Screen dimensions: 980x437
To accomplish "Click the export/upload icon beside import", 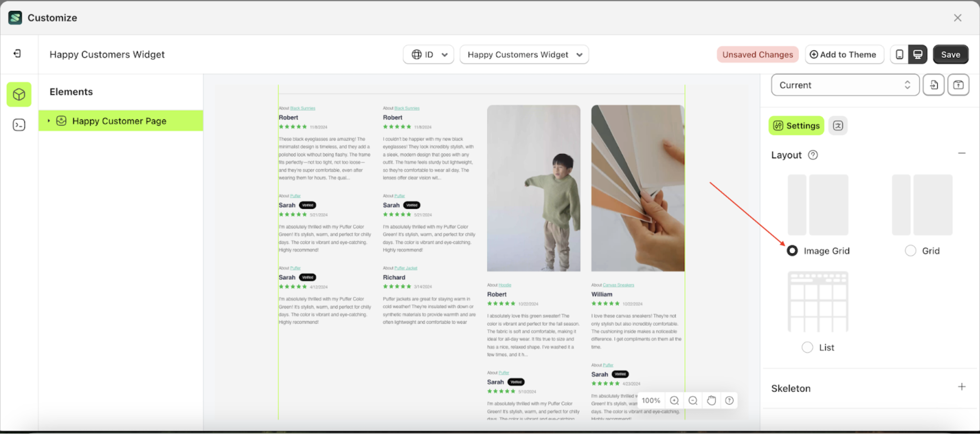I will click(x=959, y=85).
